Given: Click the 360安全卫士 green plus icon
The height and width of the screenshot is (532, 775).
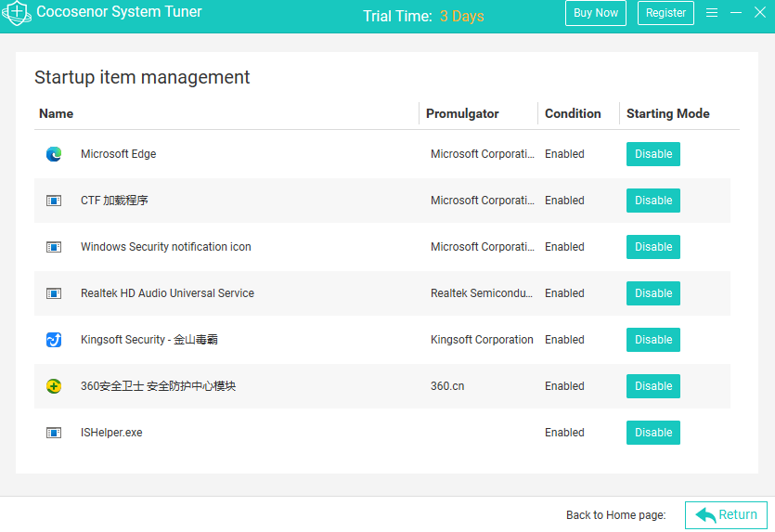Looking at the screenshot, I should click(x=54, y=386).
